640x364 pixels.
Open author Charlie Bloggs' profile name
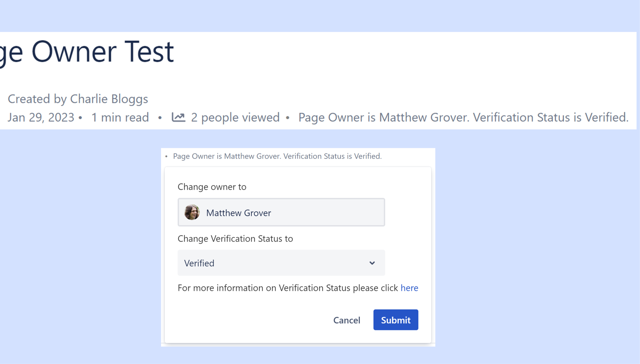click(x=109, y=99)
